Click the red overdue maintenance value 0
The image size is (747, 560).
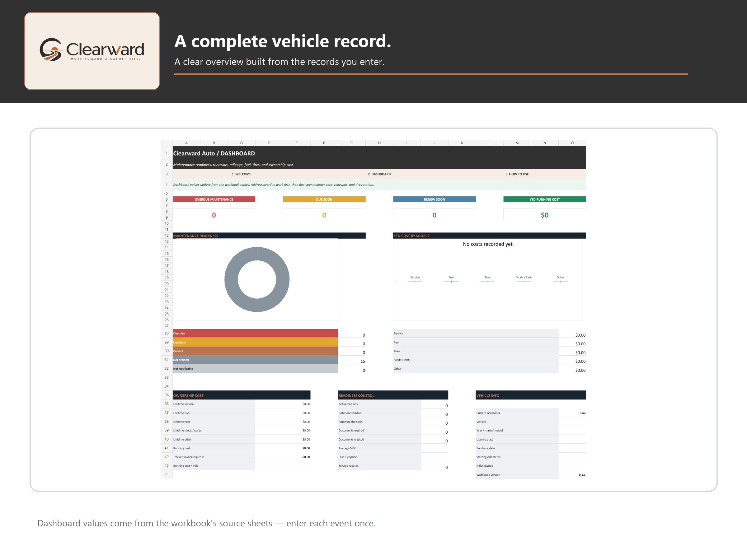point(214,215)
